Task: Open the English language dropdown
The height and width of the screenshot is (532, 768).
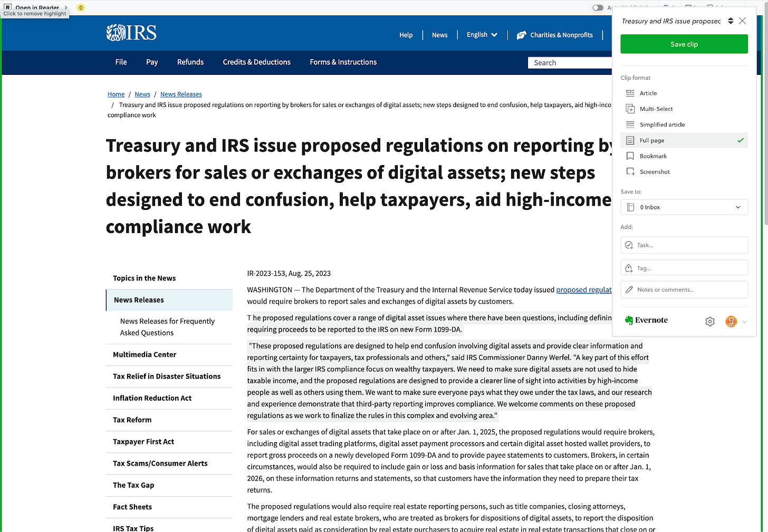Action: coord(482,35)
